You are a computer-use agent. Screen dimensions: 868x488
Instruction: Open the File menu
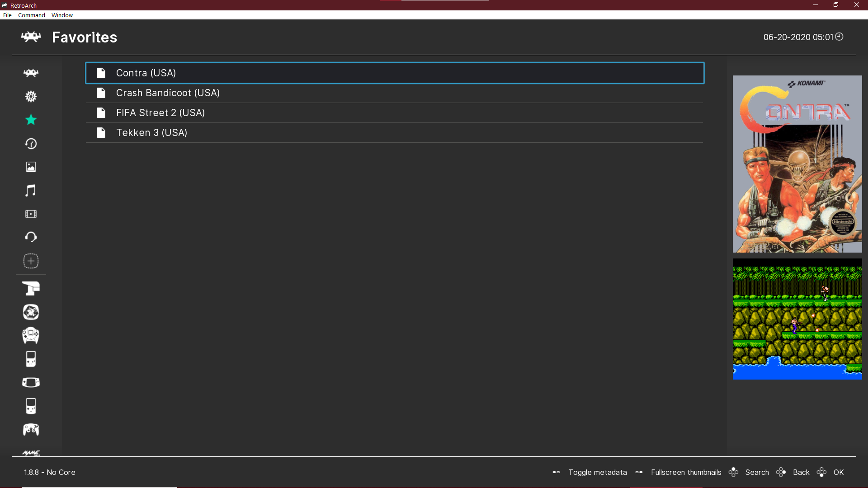click(x=7, y=15)
